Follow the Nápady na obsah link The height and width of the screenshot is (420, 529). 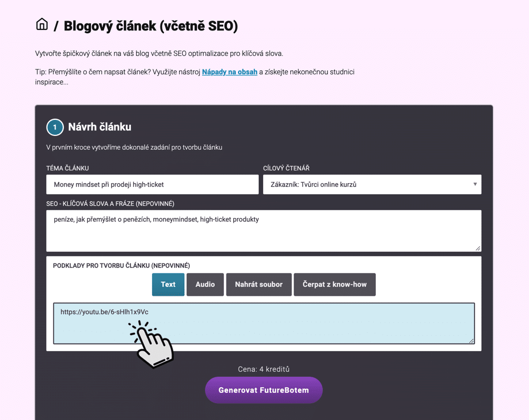230,72
